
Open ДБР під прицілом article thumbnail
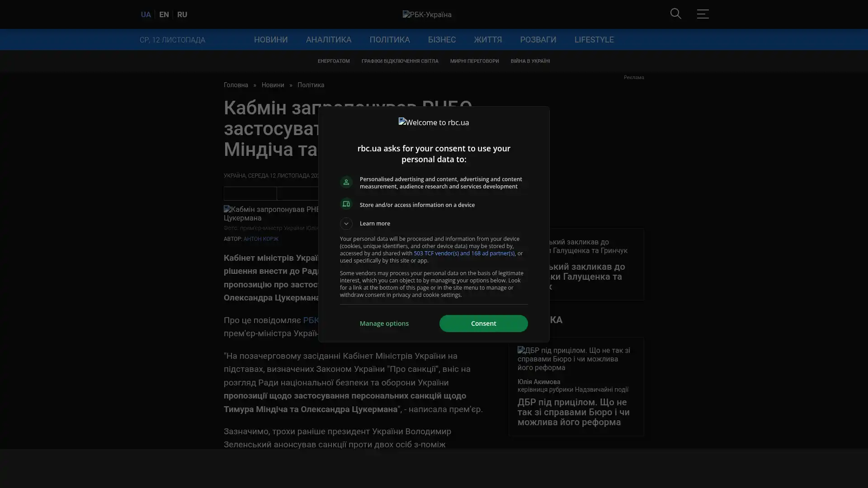574,359
